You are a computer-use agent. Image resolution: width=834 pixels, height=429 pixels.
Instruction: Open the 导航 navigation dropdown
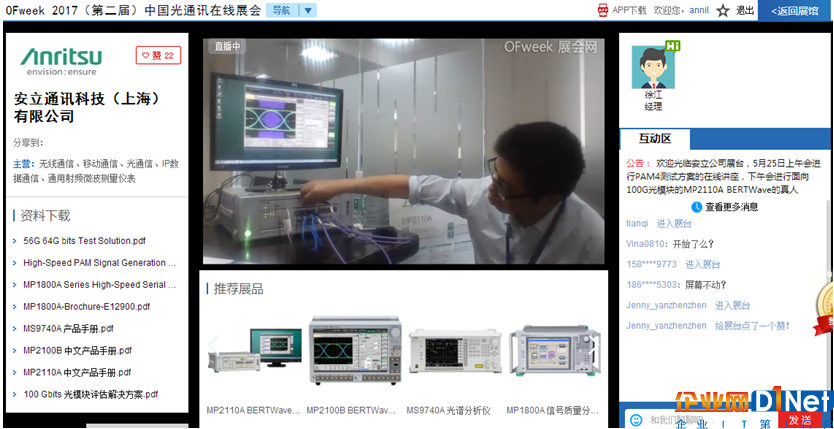(x=291, y=10)
